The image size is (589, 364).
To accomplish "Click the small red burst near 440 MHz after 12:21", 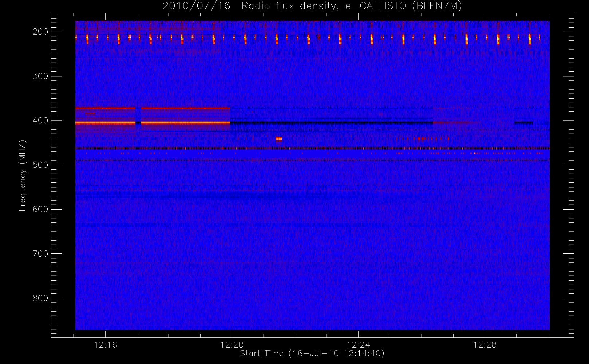I will tap(279, 138).
